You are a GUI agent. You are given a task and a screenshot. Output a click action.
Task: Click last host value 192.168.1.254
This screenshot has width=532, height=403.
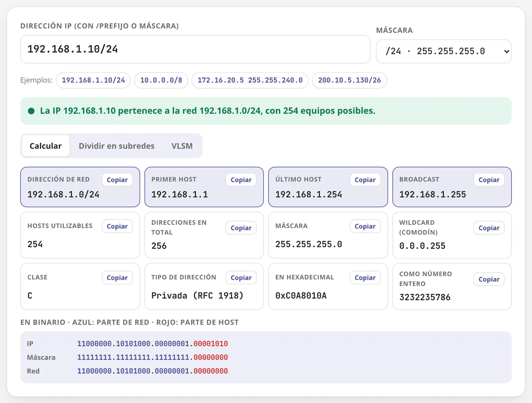(309, 194)
